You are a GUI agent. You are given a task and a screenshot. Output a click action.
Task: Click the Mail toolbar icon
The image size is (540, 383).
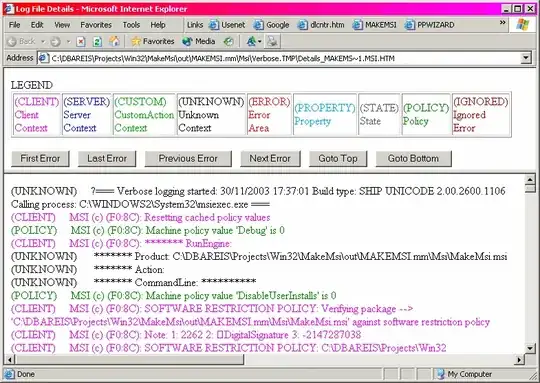[x=251, y=42]
